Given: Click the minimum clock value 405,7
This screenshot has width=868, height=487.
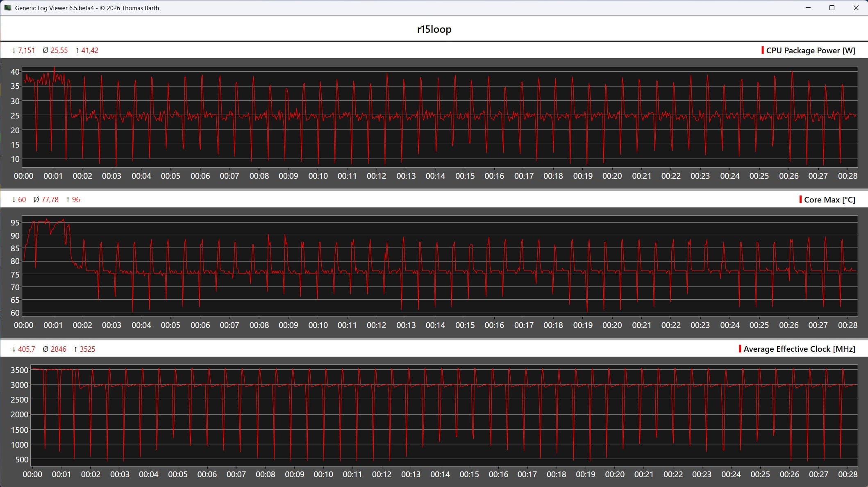Looking at the screenshot, I should click(26, 349).
